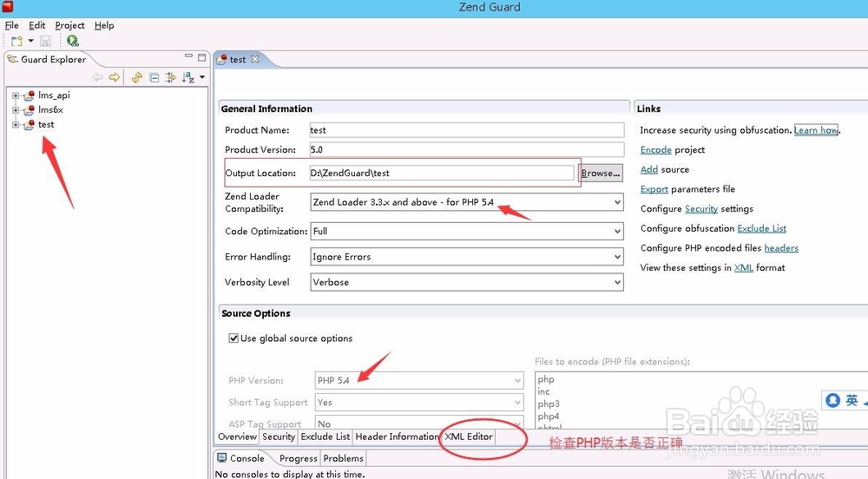Open the Help menu
868x479 pixels.
pyautogui.click(x=104, y=25)
